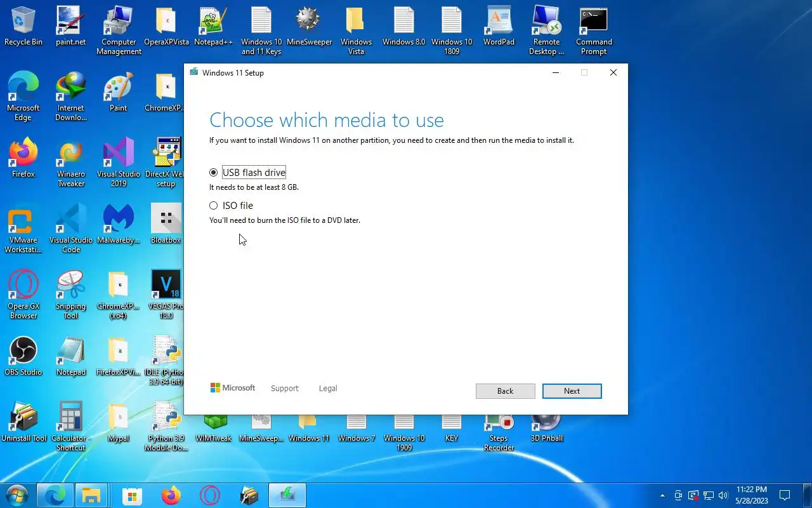This screenshot has height=508, width=812.
Task: Open Calculator - Shortcut icon
Action: click(x=71, y=427)
